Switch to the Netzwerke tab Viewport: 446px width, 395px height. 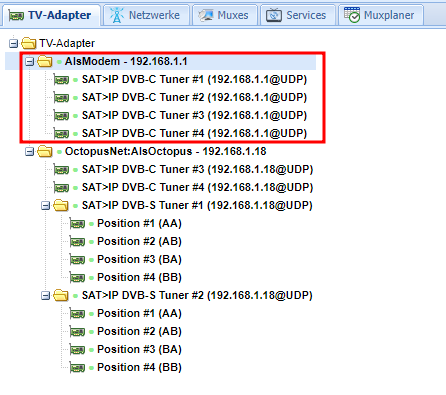point(146,15)
